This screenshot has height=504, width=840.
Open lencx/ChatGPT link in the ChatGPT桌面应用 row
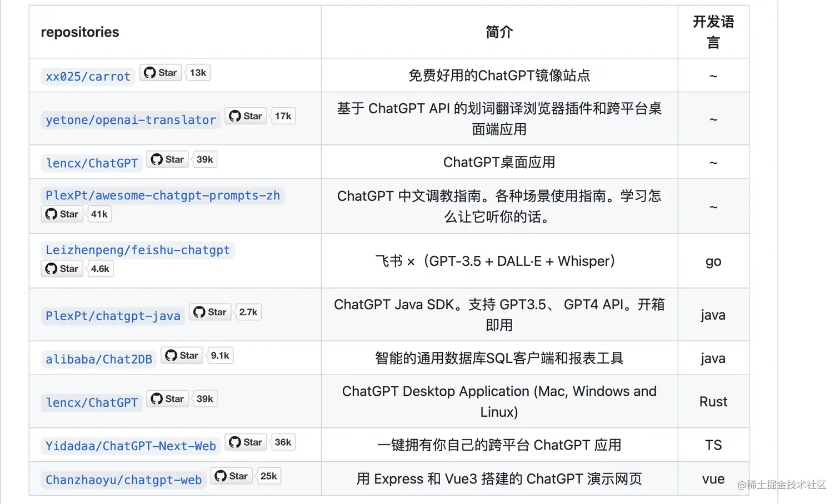point(92,163)
